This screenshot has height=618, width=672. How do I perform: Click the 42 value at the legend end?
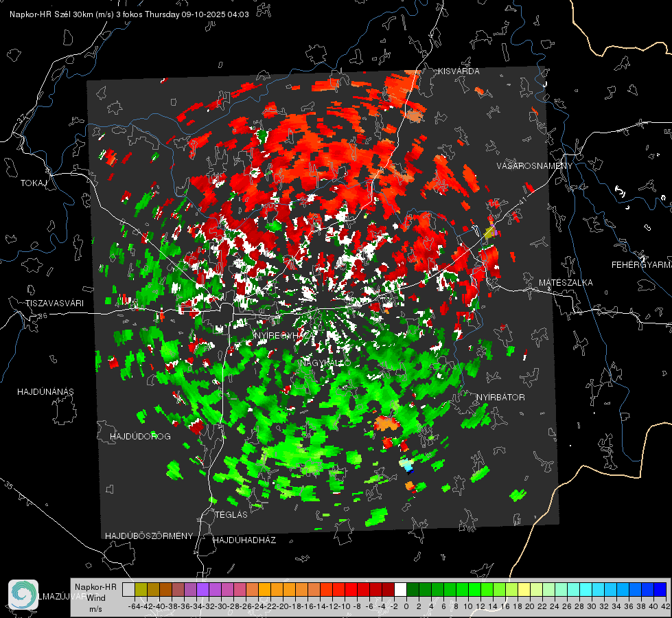[x=665, y=606]
